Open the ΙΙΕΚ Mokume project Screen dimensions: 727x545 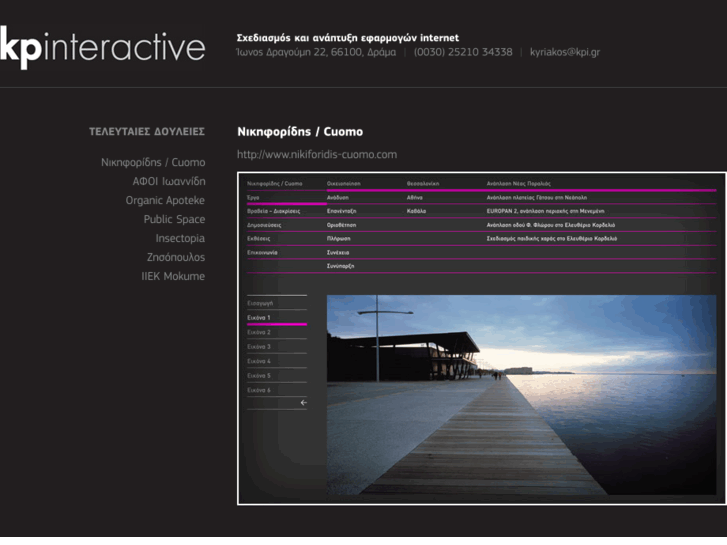[173, 276]
